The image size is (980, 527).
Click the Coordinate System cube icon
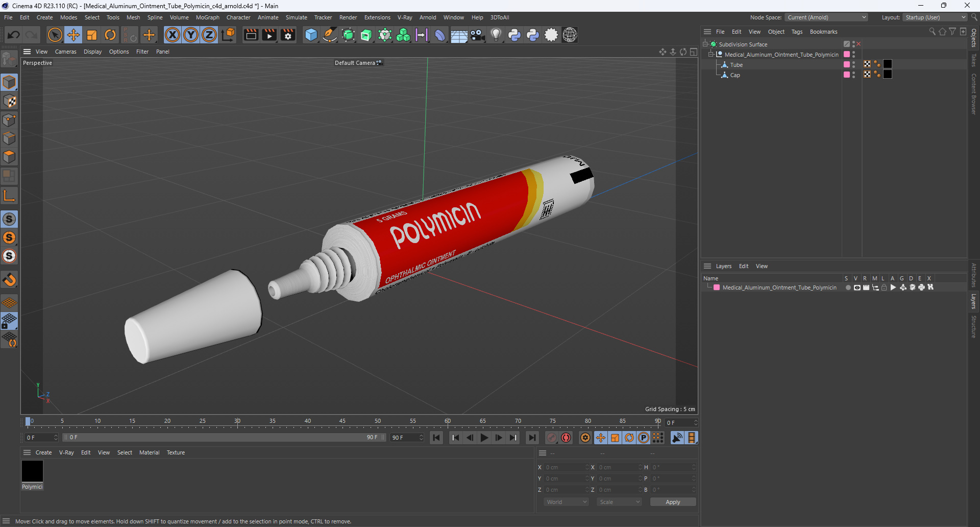pyautogui.click(x=229, y=35)
